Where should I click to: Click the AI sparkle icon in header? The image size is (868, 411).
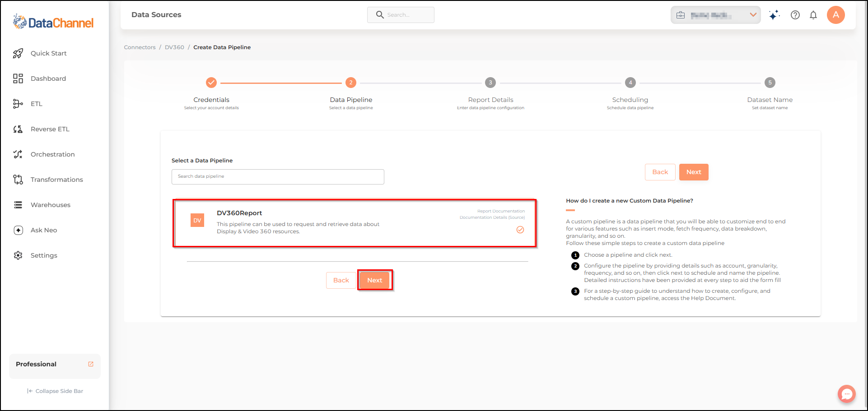tap(774, 15)
